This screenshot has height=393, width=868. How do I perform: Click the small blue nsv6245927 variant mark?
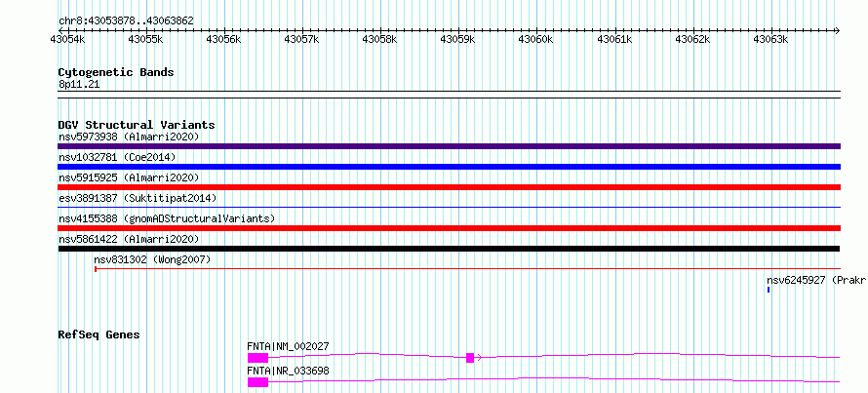[x=769, y=290]
